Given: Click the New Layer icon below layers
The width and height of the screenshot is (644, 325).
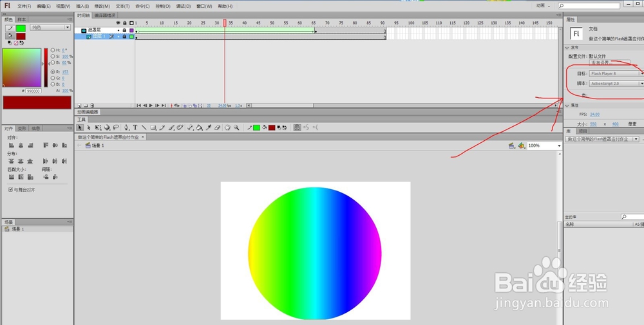Looking at the screenshot, I should [x=79, y=106].
